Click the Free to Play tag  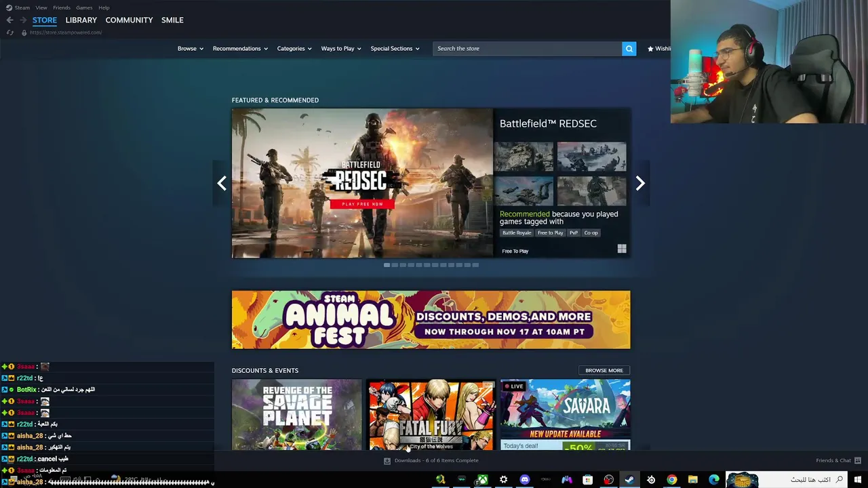click(550, 233)
